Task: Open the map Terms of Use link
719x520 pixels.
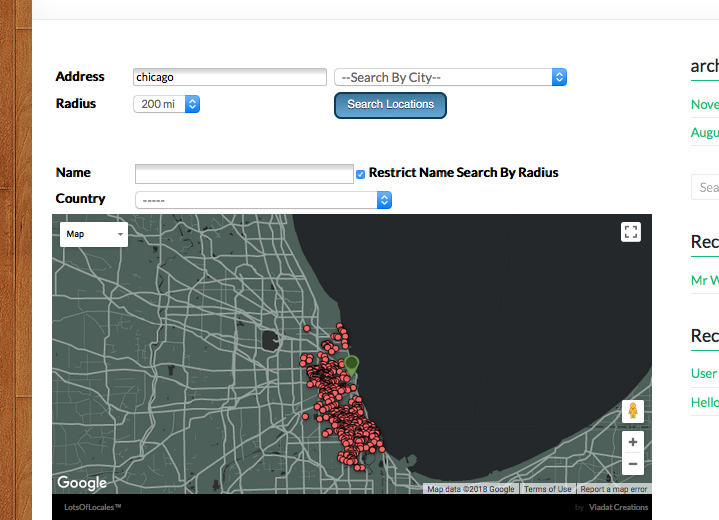Action: click(548, 489)
